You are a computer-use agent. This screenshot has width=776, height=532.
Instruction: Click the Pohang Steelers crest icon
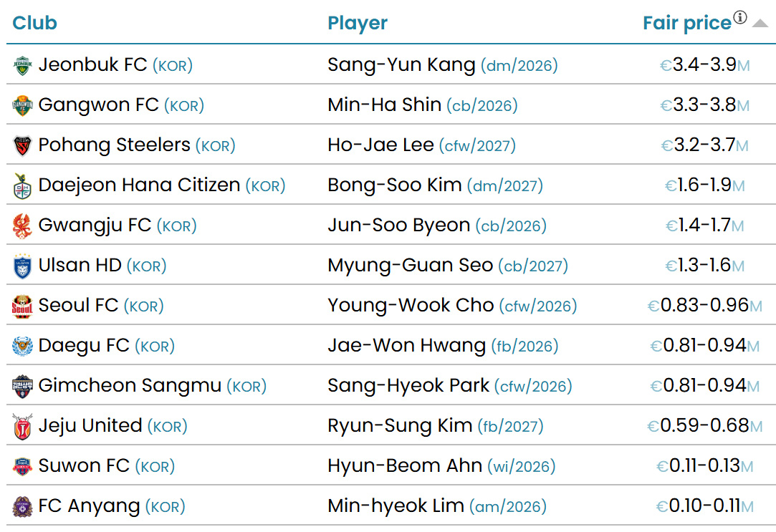[22, 146]
